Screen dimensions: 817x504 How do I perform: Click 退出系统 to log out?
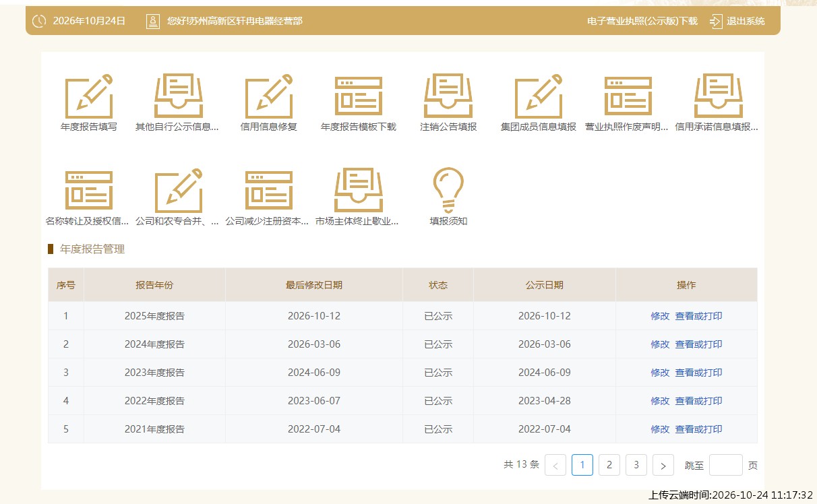point(737,21)
